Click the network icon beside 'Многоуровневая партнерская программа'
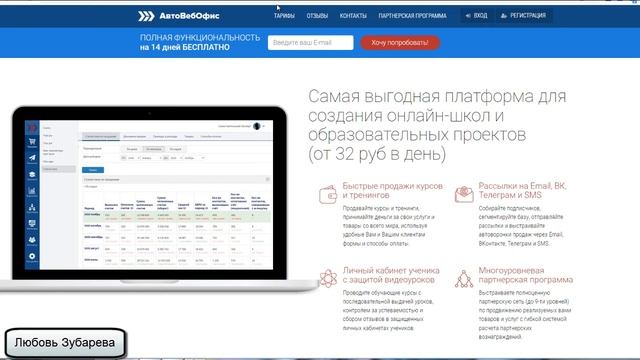640x360 pixels. (464, 279)
